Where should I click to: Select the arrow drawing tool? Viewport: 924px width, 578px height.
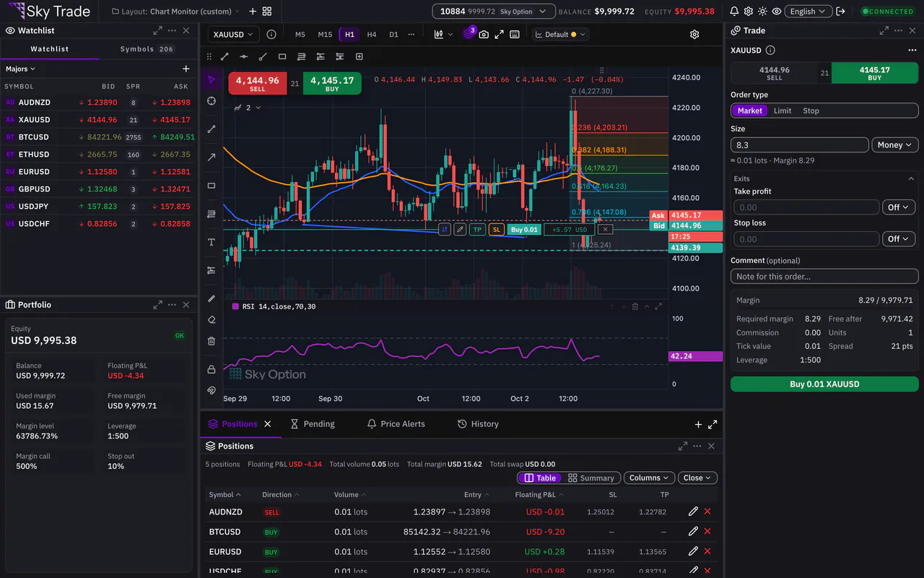[x=212, y=158]
